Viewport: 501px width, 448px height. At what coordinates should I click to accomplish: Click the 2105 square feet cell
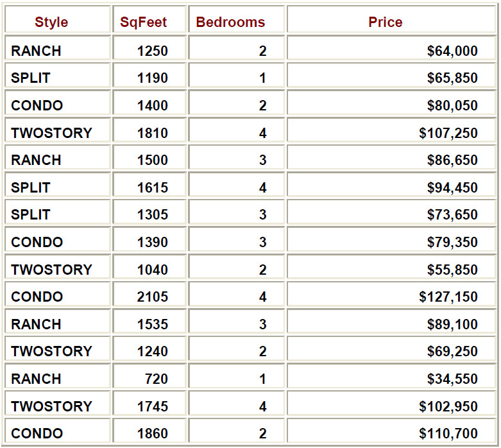153,297
